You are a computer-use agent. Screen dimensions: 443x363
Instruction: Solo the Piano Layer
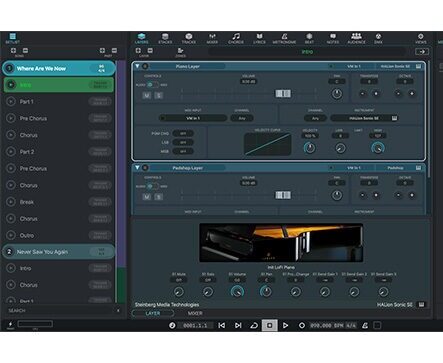(158, 95)
